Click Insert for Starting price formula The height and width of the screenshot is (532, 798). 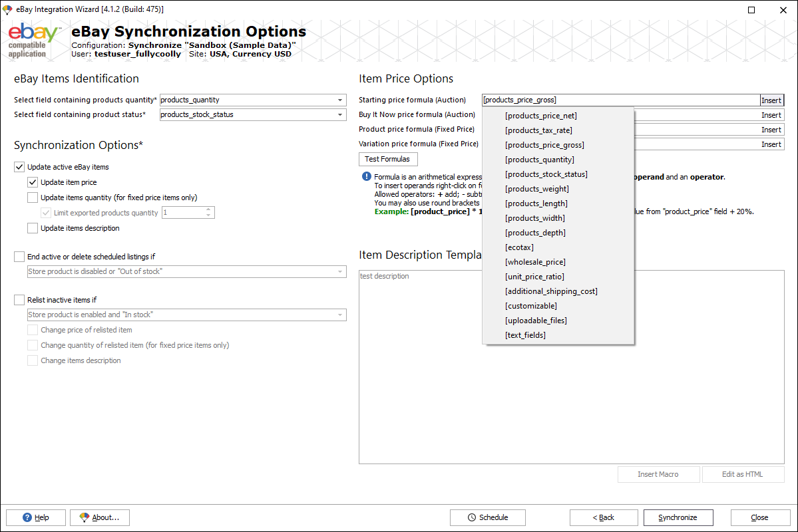(x=771, y=100)
